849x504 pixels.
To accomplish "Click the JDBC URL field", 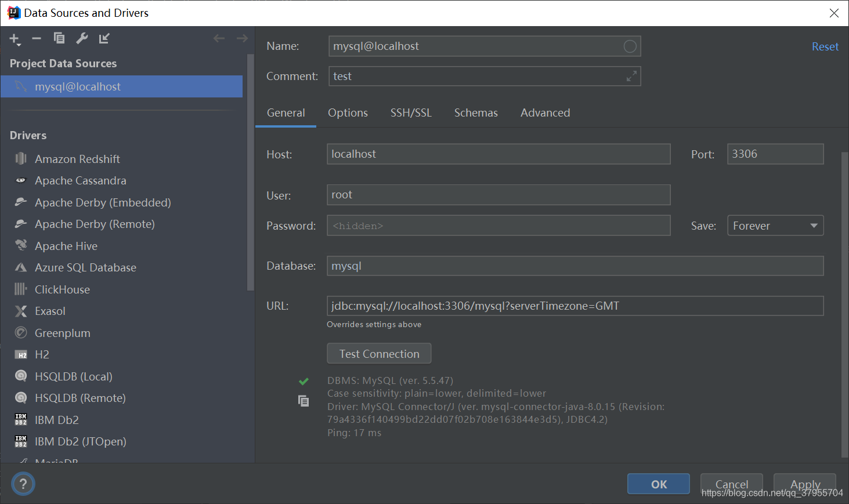I will pos(575,306).
